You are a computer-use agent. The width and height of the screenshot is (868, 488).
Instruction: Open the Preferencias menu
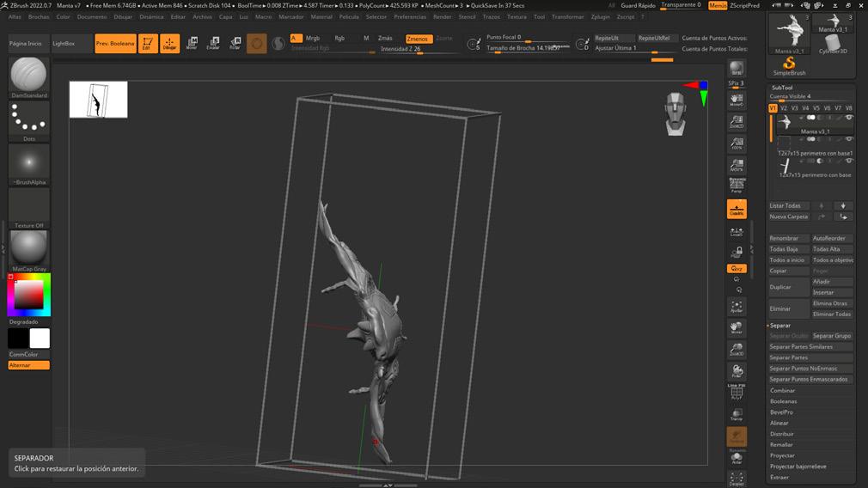(409, 16)
